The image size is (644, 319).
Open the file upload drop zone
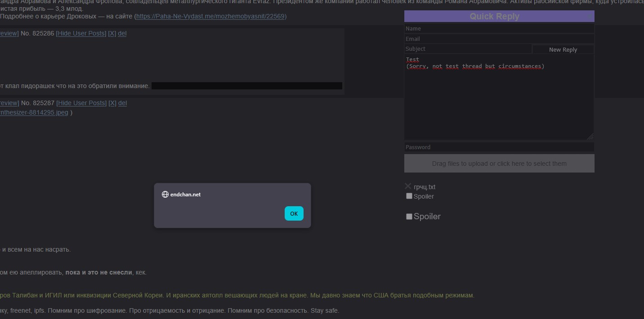pyautogui.click(x=499, y=164)
